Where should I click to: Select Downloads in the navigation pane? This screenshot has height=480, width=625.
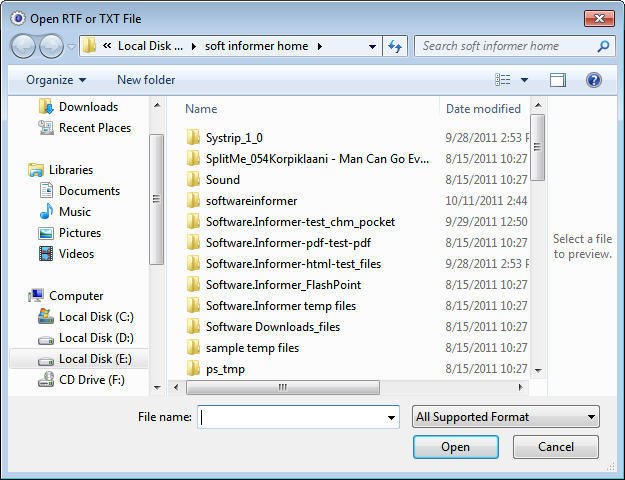tap(79, 107)
